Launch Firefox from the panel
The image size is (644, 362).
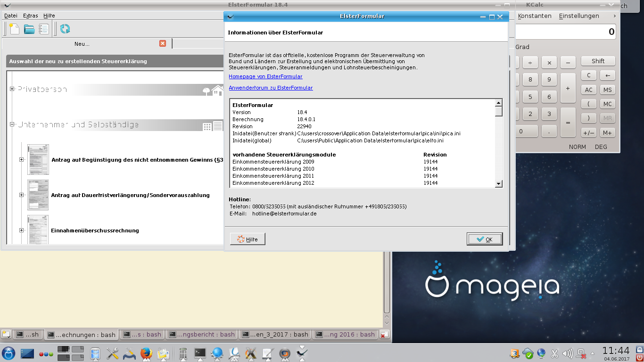point(146,353)
